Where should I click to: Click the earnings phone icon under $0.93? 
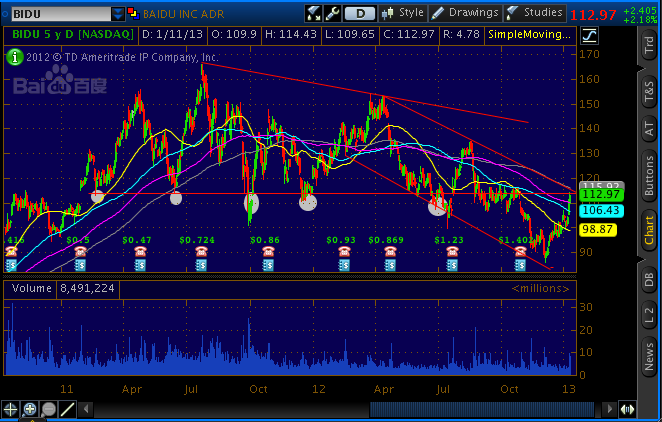[344, 252]
